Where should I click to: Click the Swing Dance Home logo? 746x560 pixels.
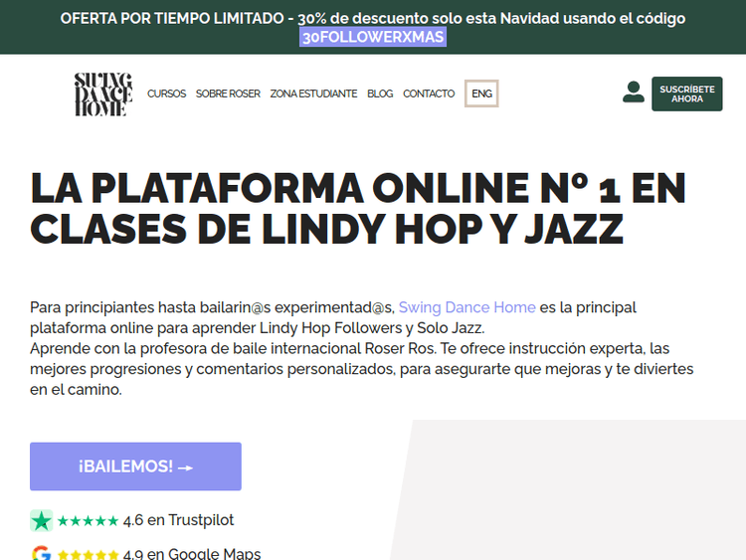coord(103,94)
